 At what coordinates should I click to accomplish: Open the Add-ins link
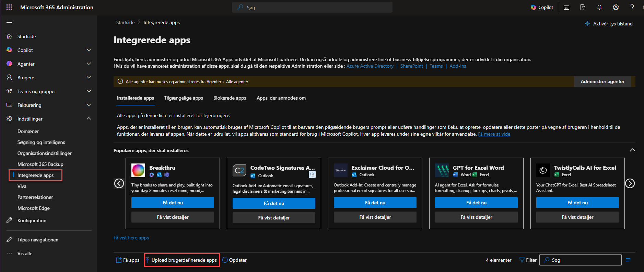(458, 66)
